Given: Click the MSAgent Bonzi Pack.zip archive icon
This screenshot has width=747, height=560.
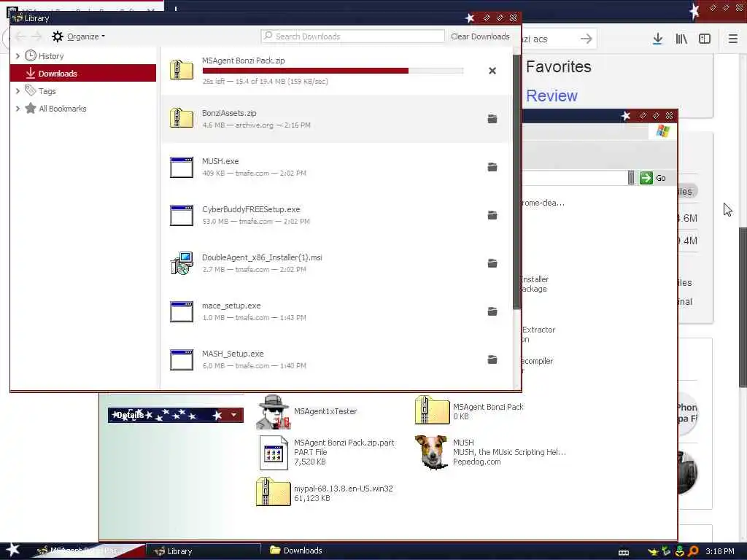Looking at the screenshot, I should pos(182,69).
